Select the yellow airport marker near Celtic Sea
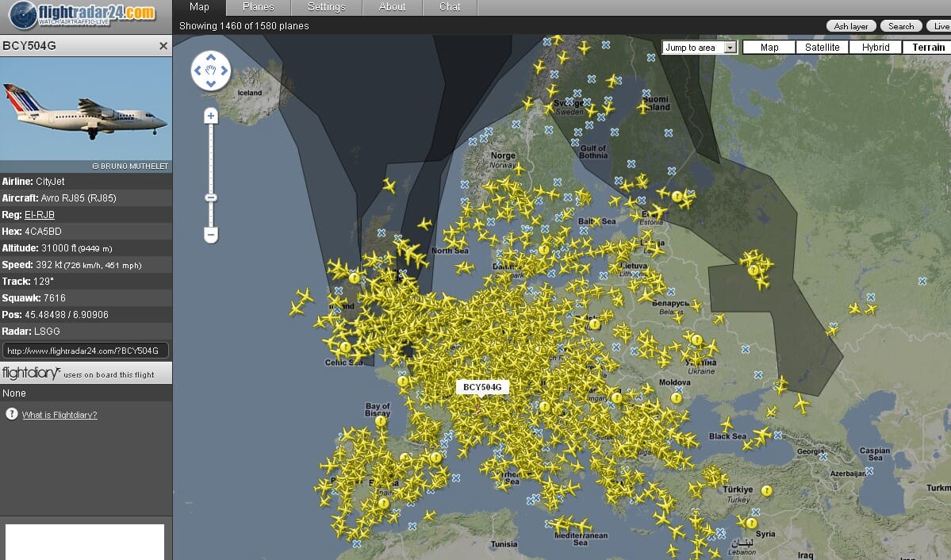The height and width of the screenshot is (560, 951). coord(345,347)
